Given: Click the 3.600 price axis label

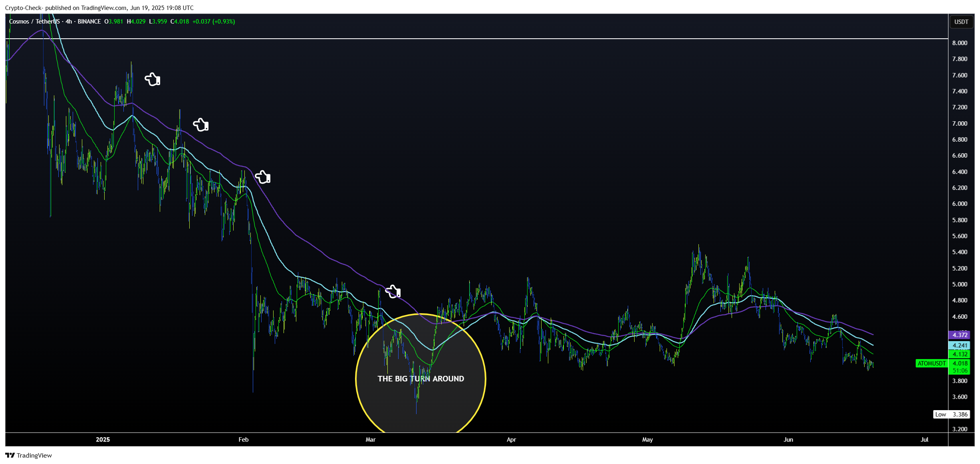Looking at the screenshot, I should 960,397.
